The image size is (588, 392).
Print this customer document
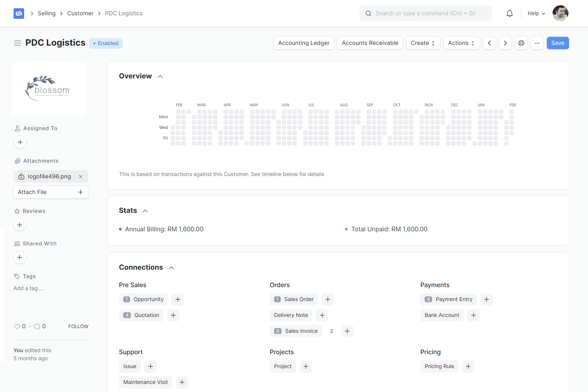pyautogui.click(x=521, y=43)
